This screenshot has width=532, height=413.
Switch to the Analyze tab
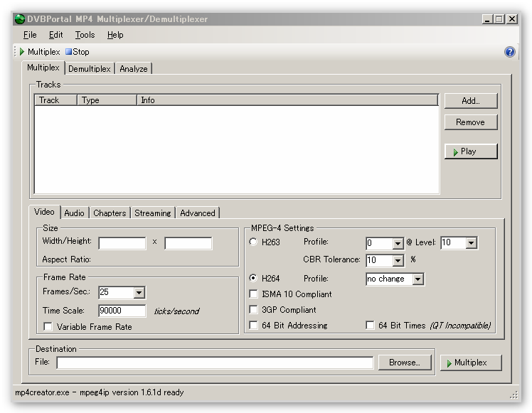[133, 69]
